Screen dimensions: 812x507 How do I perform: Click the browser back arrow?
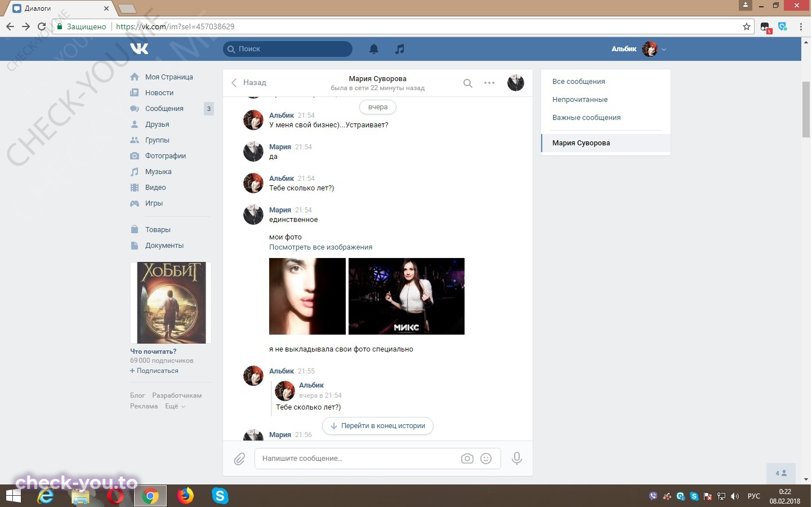coord(10,26)
